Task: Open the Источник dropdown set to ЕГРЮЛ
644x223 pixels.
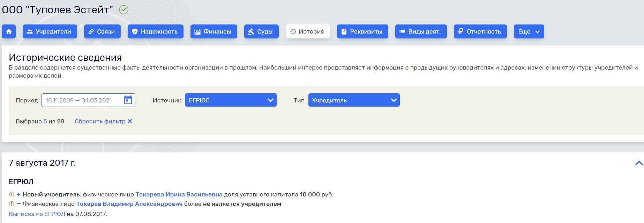Action: 231,100
